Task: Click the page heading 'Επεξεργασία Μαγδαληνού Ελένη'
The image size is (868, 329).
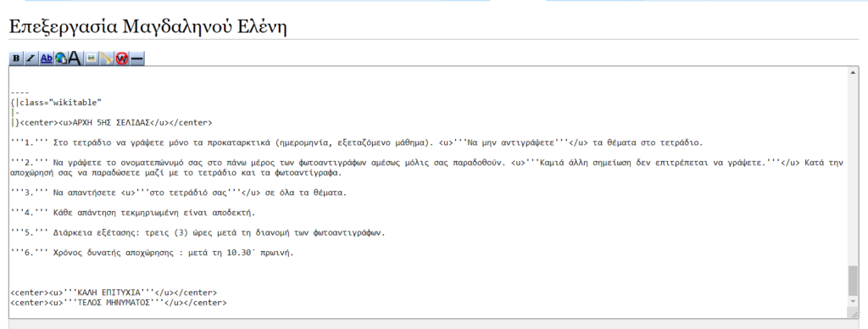Action: (x=147, y=26)
